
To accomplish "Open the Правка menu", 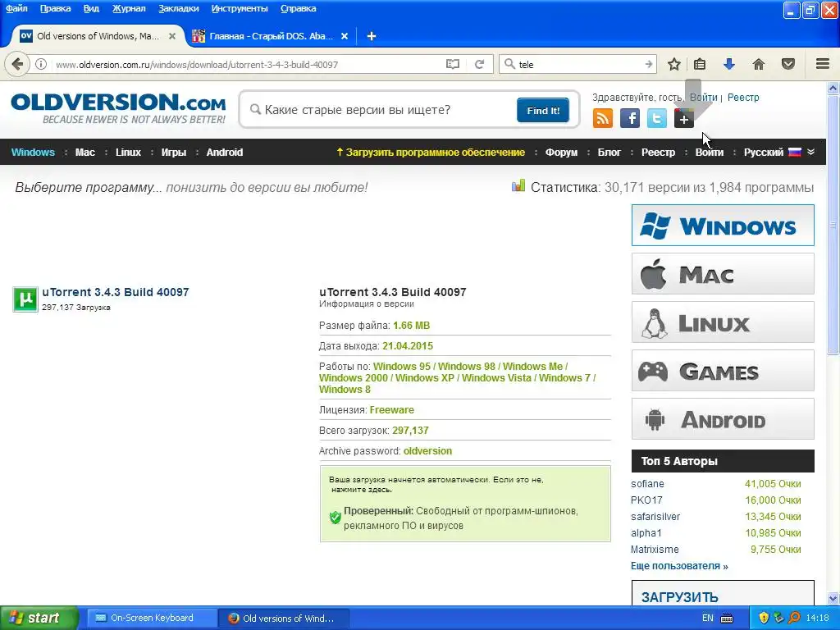I will pos(55,8).
